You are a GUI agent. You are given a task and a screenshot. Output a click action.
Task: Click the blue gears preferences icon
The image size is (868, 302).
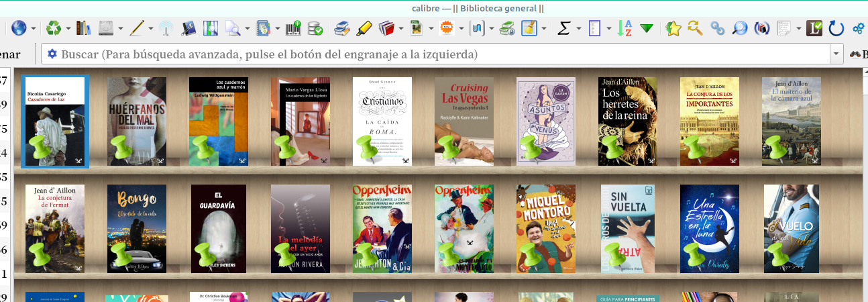pos(858,28)
